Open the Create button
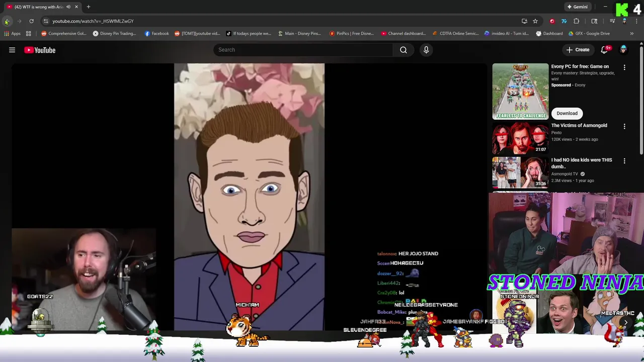The height and width of the screenshot is (362, 644). [x=578, y=50]
